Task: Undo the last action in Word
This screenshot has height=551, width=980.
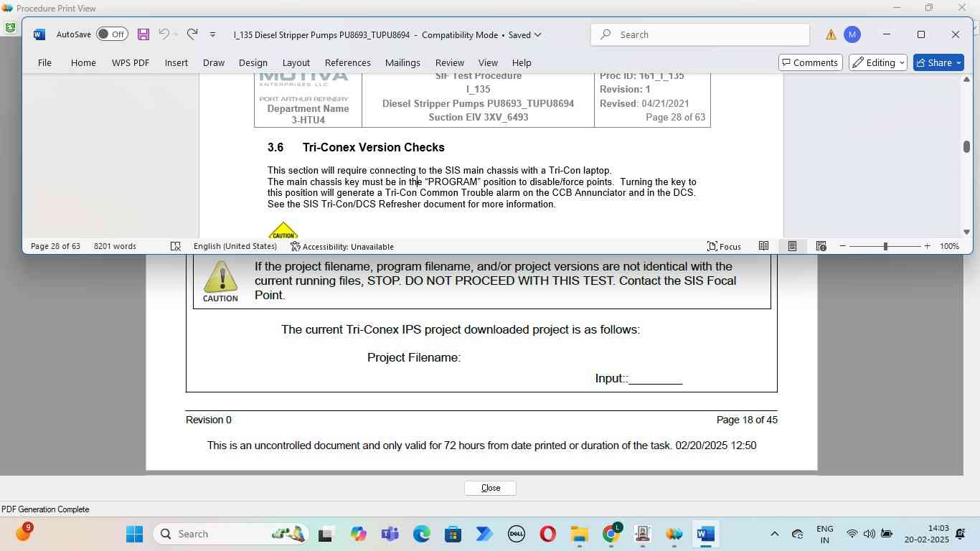Action: pos(164,34)
